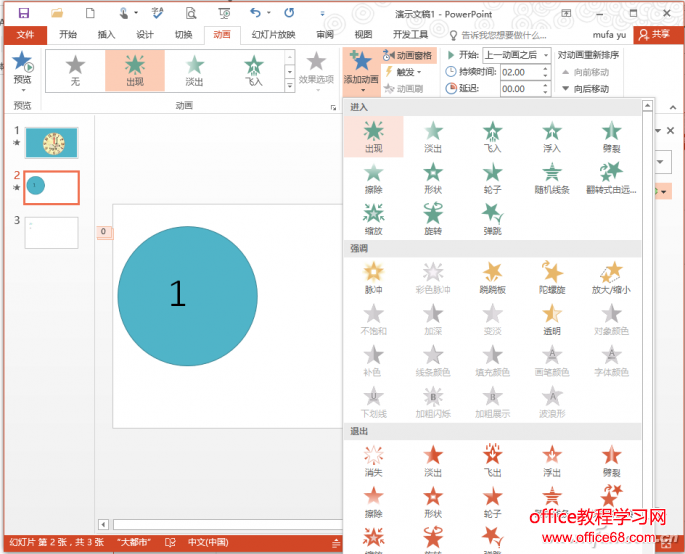Image resolution: width=685 pixels, height=554 pixels.
Task: Click the Save icon in quick access toolbar
Action: [24, 13]
